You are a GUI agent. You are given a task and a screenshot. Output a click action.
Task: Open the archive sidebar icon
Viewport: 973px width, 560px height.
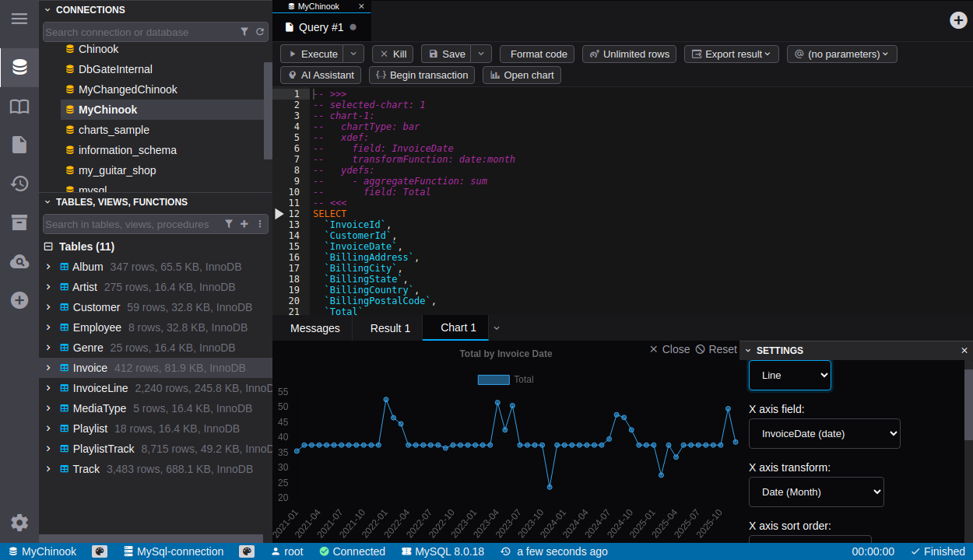(x=19, y=222)
